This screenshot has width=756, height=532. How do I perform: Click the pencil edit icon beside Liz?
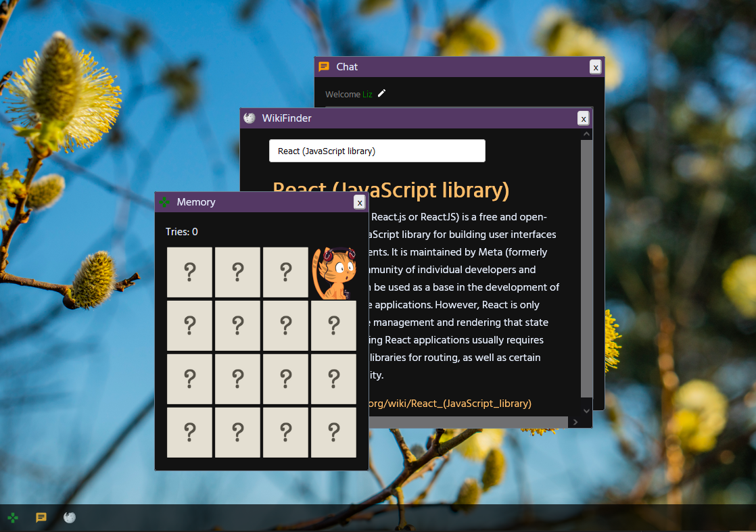pos(382,93)
